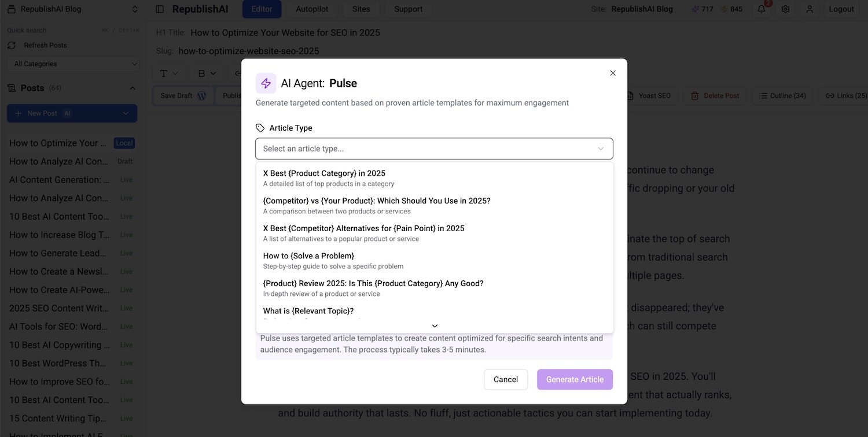The height and width of the screenshot is (437, 868).
Task: Click the Pulse lightning bolt agent icon
Action: click(x=266, y=83)
